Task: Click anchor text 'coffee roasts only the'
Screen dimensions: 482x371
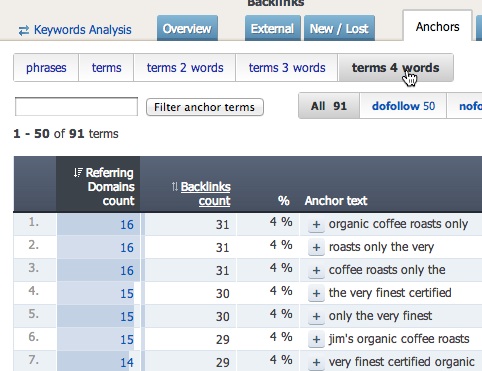Action: pyautogui.click(x=387, y=270)
